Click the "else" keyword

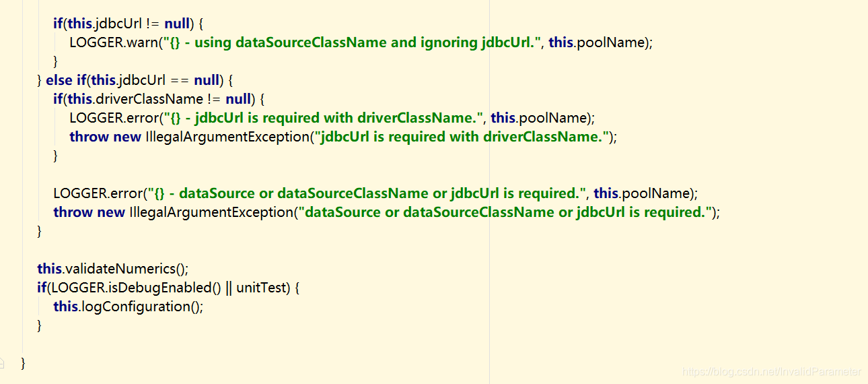click(59, 80)
